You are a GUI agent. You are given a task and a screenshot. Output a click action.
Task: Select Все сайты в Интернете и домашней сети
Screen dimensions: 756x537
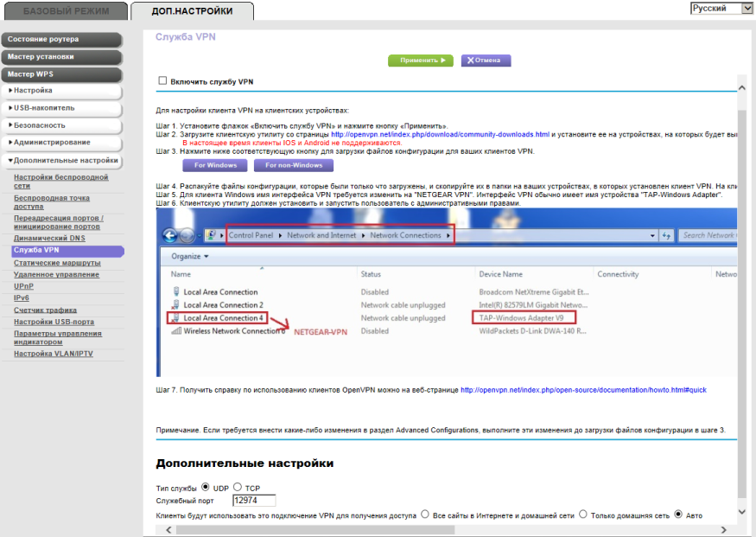[x=425, y=515]
